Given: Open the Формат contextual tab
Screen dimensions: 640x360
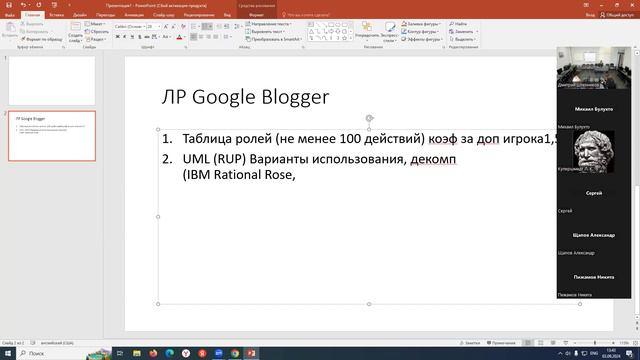Looking at the screenshot, I should pyautogui.click(x=256, y=15).
